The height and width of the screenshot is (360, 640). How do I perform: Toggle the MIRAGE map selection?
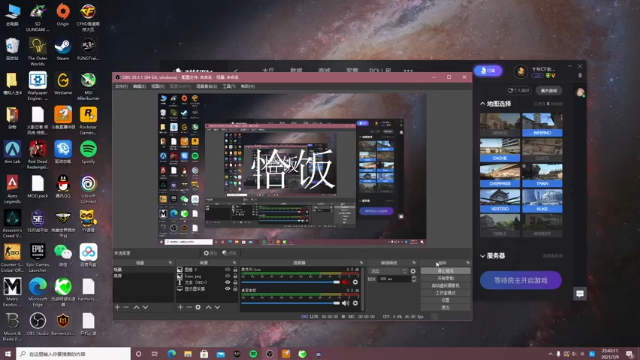(x=500, y=125)
